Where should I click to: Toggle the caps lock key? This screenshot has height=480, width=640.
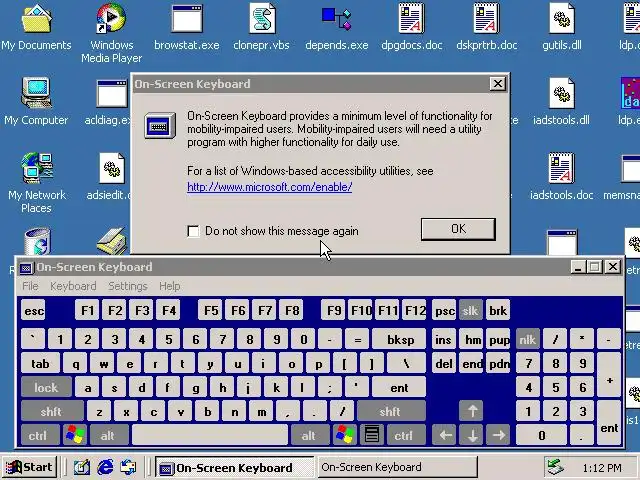click(x=46, y=387)
